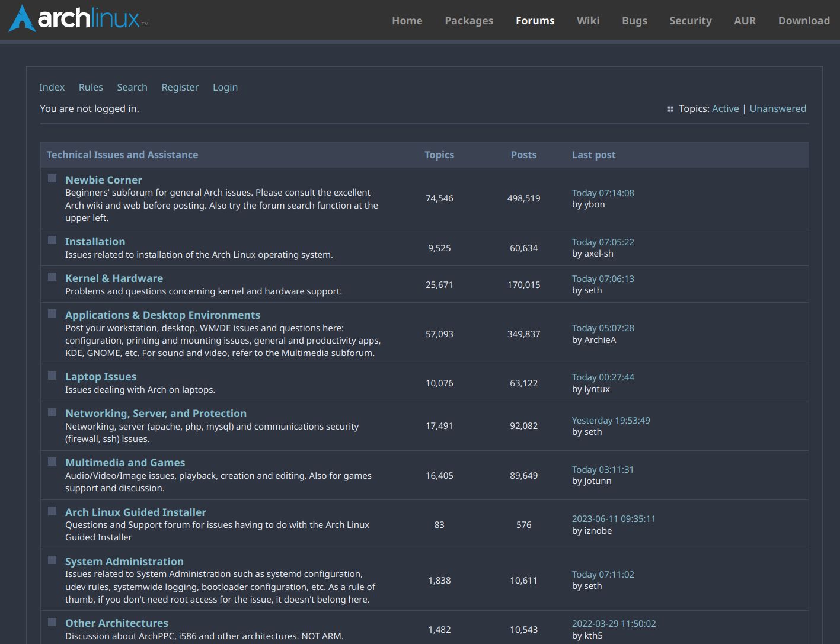The height and width of the screenshot is (644, 840).
Task: Open the Kernel & Hardware forum
Action: pos(114,278)
